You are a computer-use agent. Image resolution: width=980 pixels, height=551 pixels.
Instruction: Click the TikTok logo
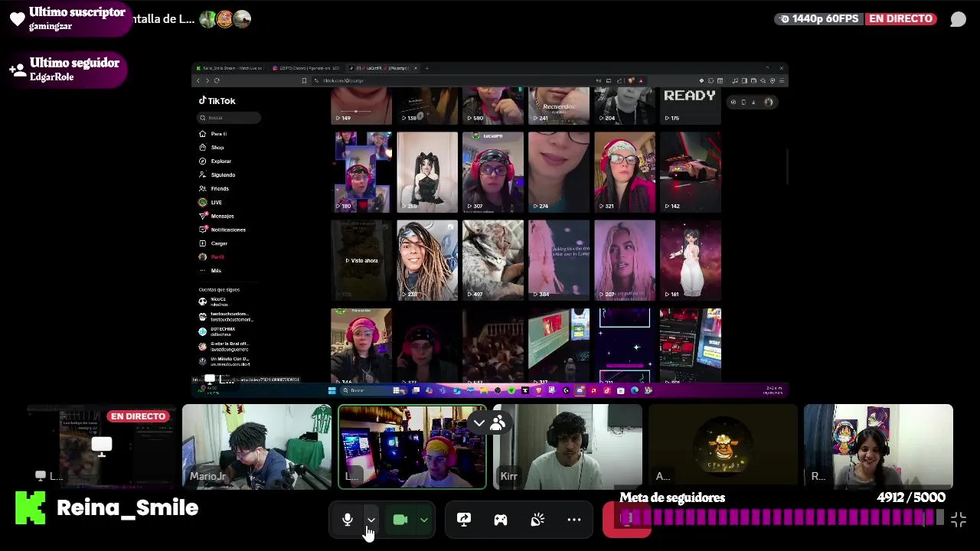click(x=217, y=101)
